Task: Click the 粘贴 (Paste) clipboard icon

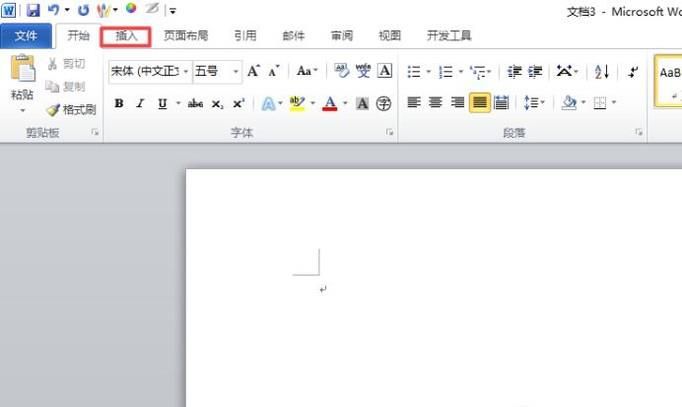Action: [x=23, y=69]
